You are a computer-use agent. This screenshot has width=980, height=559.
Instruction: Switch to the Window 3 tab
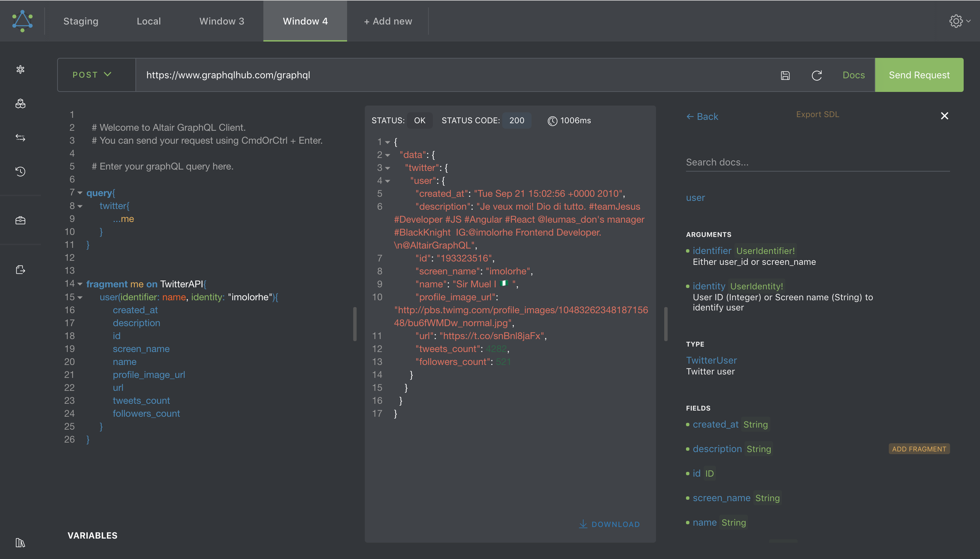[x=222, y=21]
